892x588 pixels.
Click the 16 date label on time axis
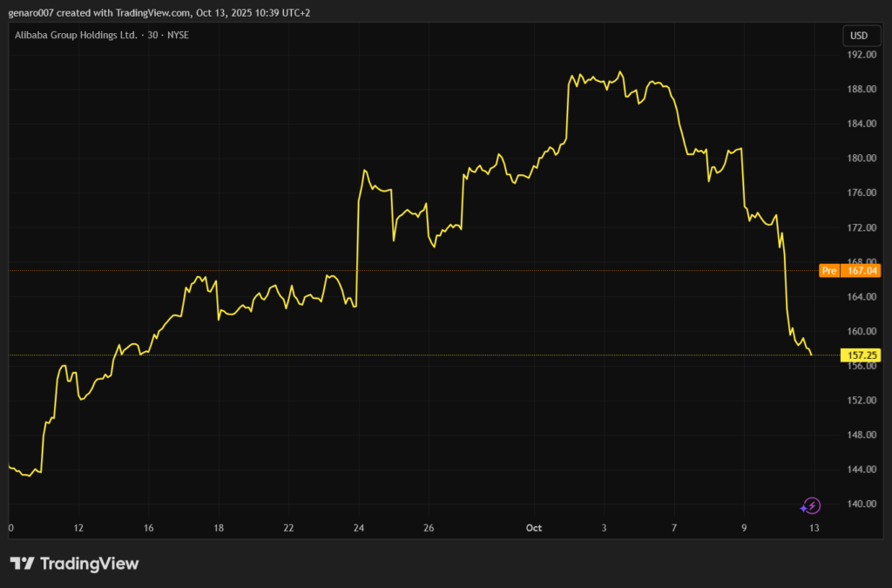click(x=149, y=528)
